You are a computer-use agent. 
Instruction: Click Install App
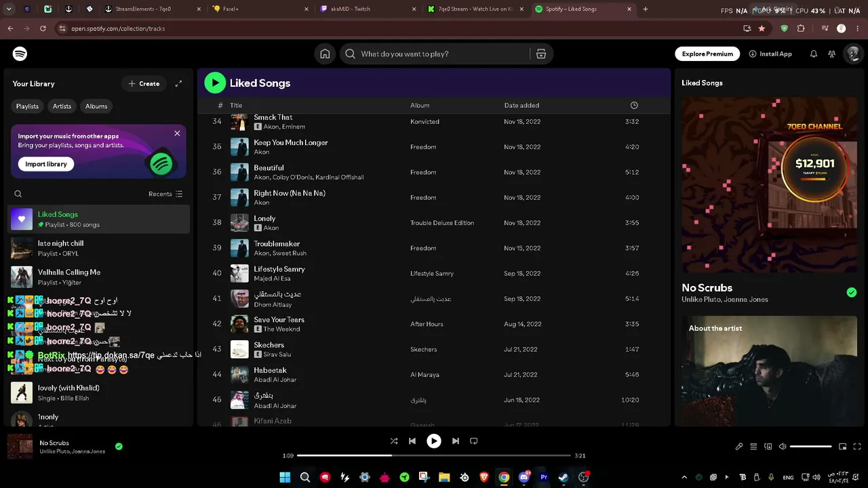click(x=770, y=54)
